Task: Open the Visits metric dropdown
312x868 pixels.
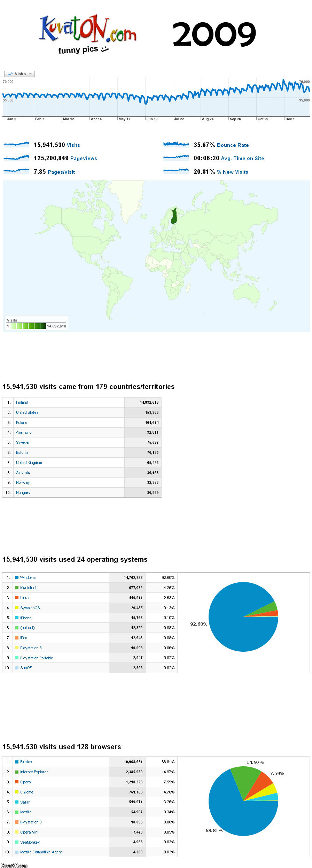Action: (19, 74)
